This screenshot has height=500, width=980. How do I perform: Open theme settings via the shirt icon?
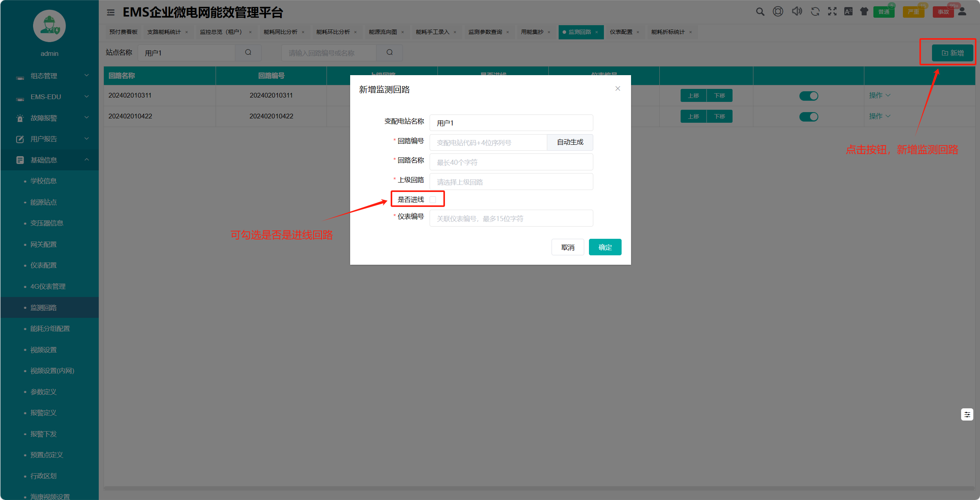pyautogui.click(x=864, y=12)
